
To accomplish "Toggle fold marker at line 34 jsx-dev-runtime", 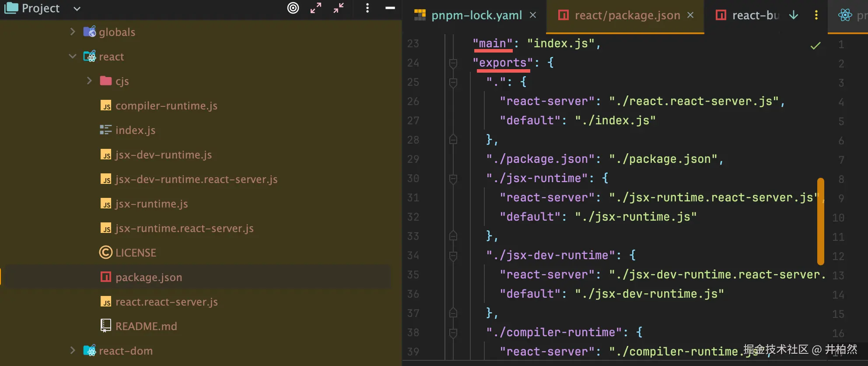I will [x=453, y=256].
